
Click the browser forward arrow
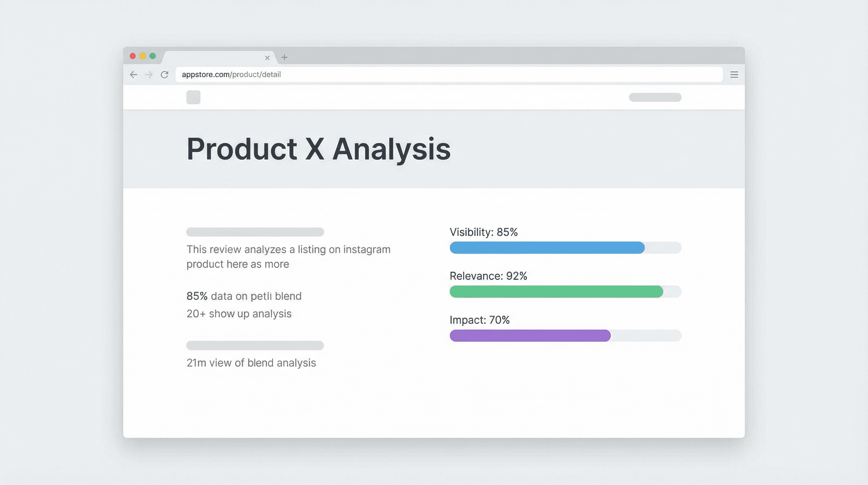pos(149,75)
